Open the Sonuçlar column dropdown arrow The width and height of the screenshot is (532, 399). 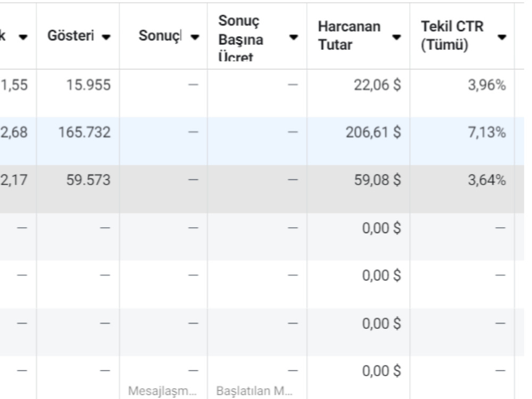[195, 37]
